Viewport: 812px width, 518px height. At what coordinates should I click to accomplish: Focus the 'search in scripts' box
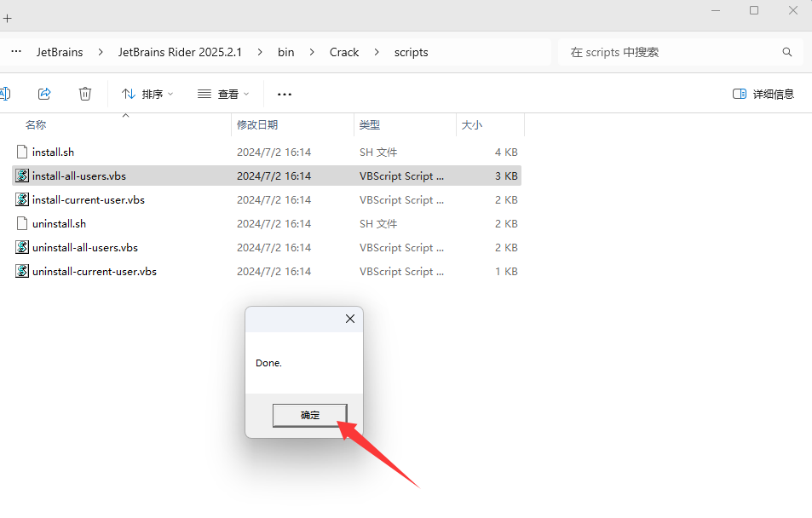681,52
